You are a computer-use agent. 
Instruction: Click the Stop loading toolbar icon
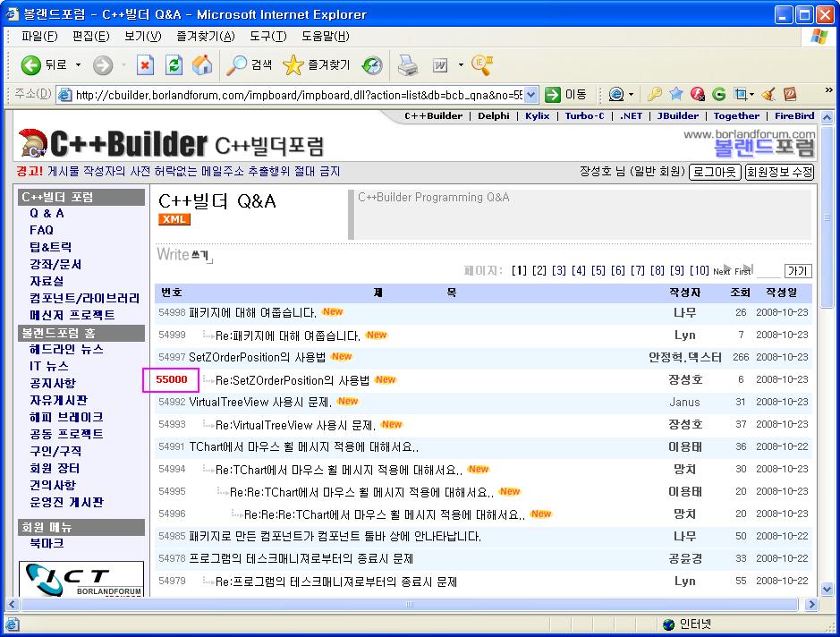[x=145, y=65]
